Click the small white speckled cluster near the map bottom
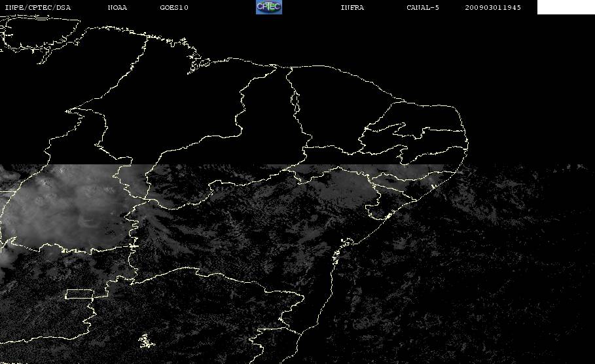This screenshot has height=364, width=595. 146,341
